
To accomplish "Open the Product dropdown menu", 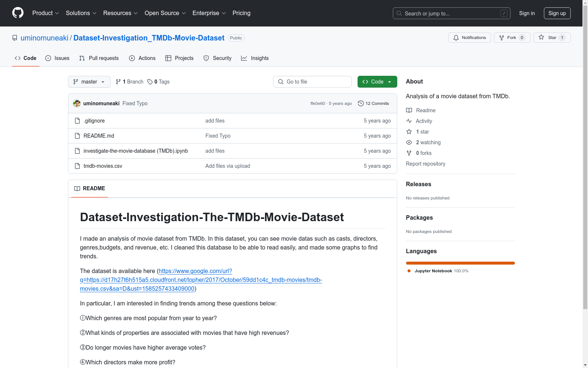I will [x=46, y=13].
